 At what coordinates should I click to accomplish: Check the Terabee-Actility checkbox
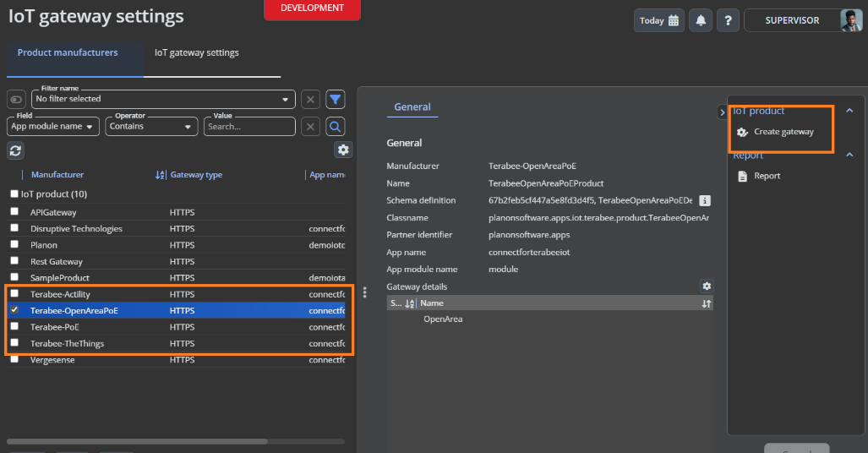[14, 293]
